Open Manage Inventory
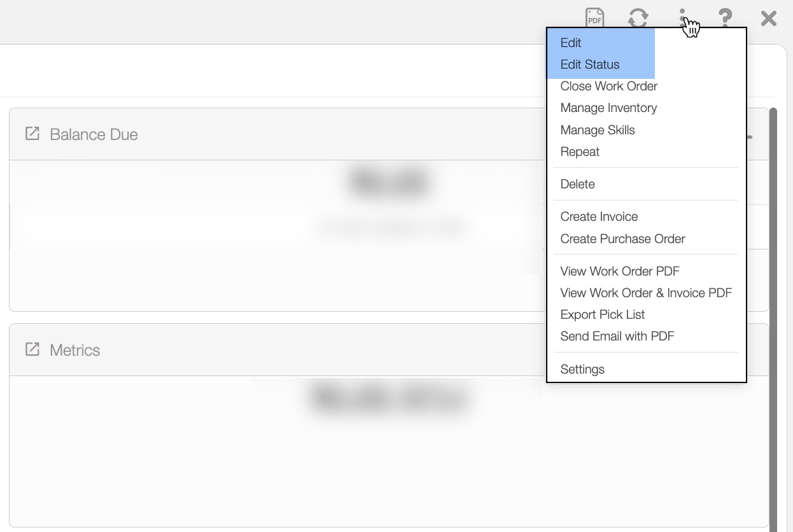793x532 pixels. click(608, 108)
